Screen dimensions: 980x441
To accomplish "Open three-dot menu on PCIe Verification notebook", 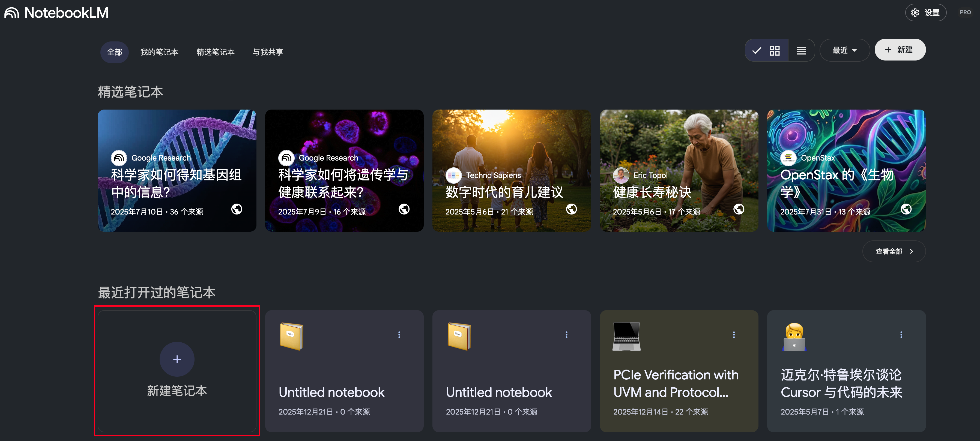I will 733,334.
